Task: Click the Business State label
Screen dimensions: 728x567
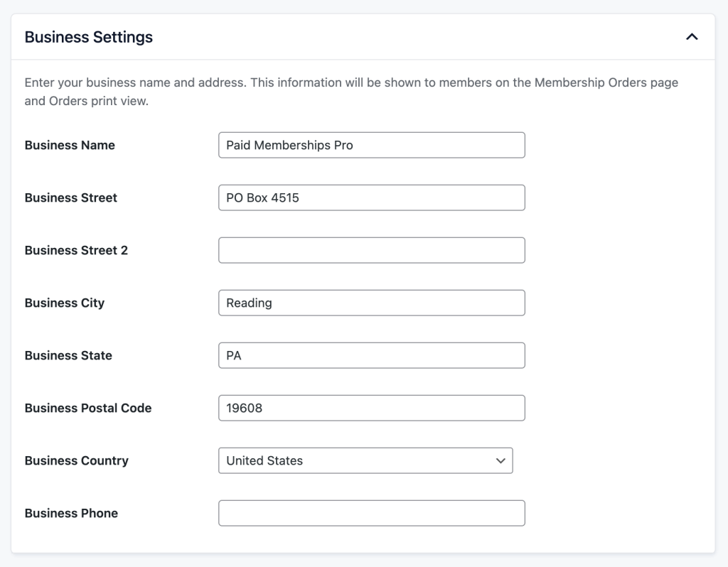Action: tap(68, 355)
